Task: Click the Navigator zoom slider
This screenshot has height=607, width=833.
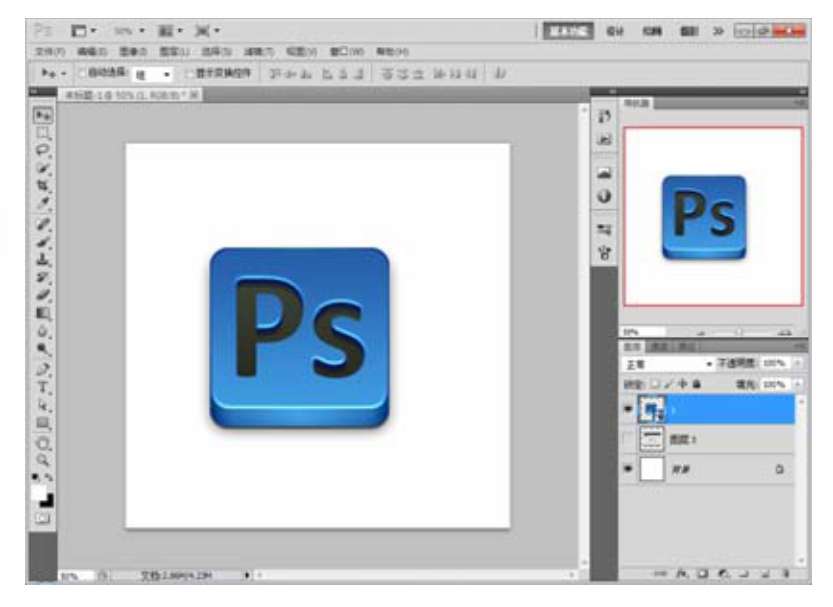Action: [x=739, y=332]
